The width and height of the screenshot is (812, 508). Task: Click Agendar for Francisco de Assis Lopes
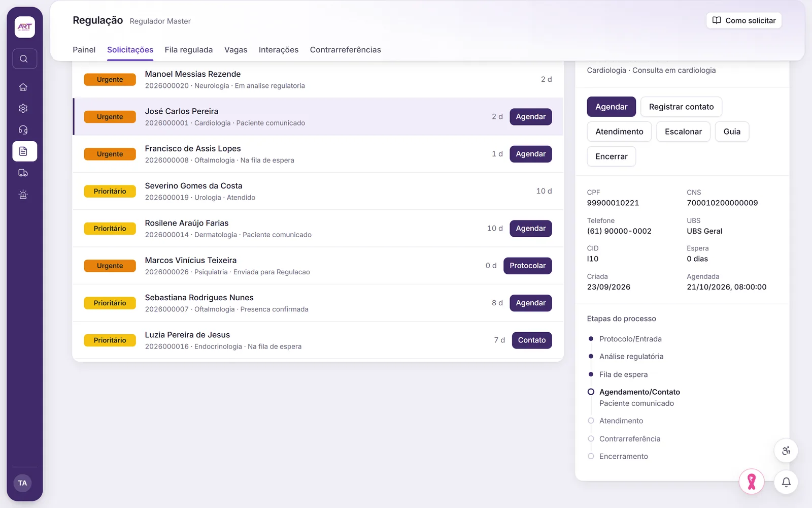531,154
